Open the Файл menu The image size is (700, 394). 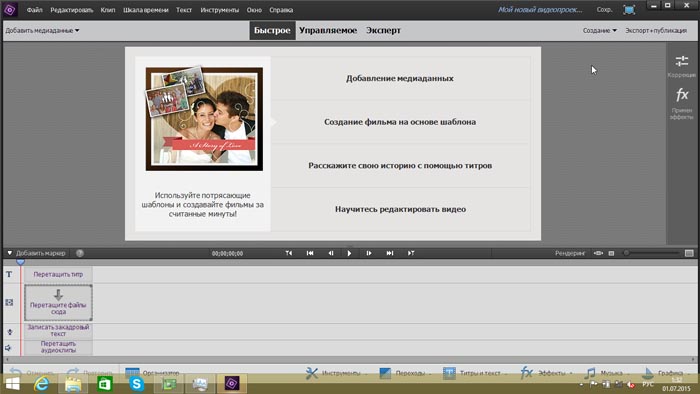[34, 10]
